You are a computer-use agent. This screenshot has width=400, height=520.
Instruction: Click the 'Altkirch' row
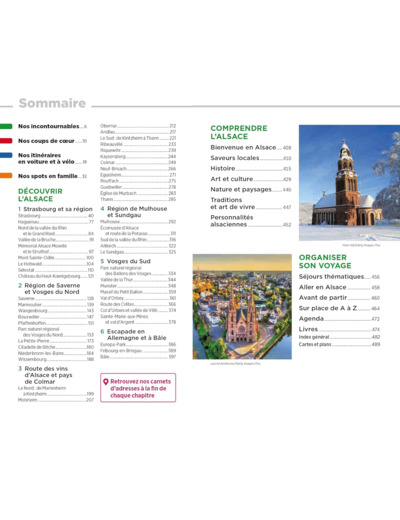138,246
